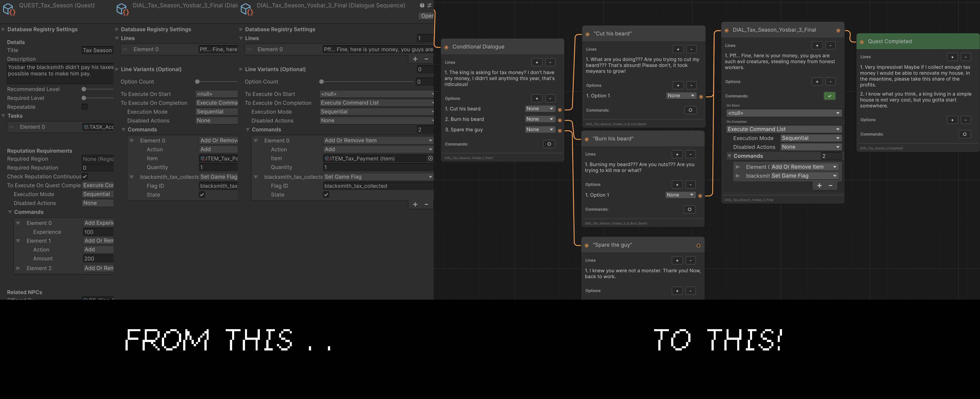Open the inspector presets slider icon
The image size is (980, 399).
[429, 5]
